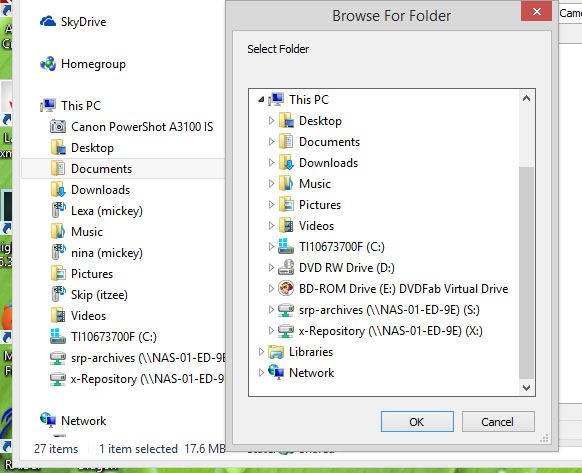Collapse the This PC node in Browse dialog
The image size is (582, 473).
click(x=261, y=100)
